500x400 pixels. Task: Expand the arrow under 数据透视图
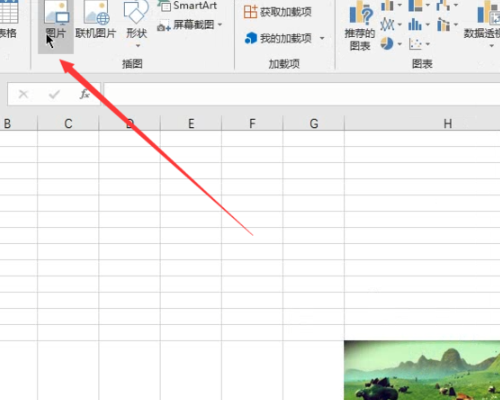coord(492,46)
